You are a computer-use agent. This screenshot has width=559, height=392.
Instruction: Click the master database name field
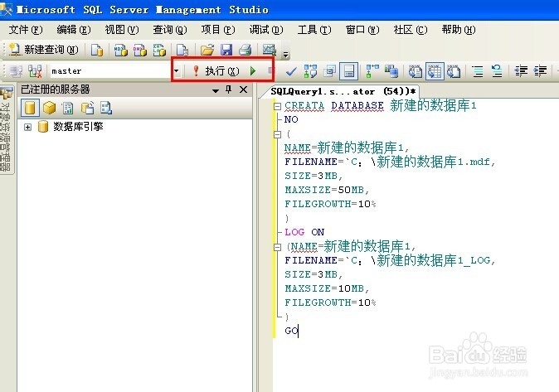[111, 71]
